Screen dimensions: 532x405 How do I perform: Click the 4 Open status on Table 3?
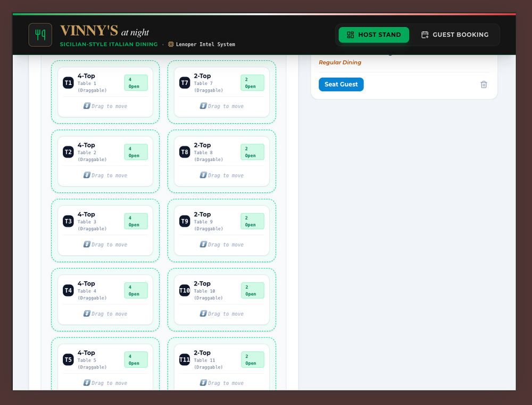(x=136, y=221)
